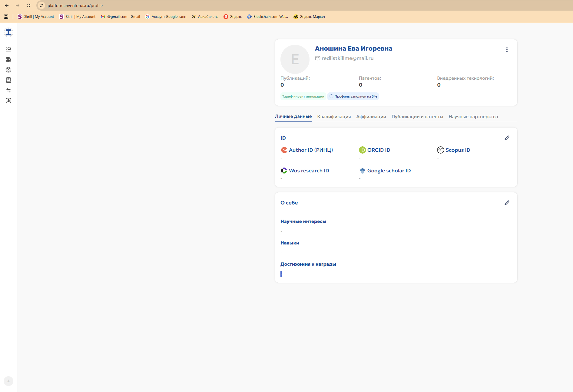Image resolution: width=573 pixels, height=392 pixels.
Task: Click the user avatar at sidebar bottom
Action: pos(8,381)
